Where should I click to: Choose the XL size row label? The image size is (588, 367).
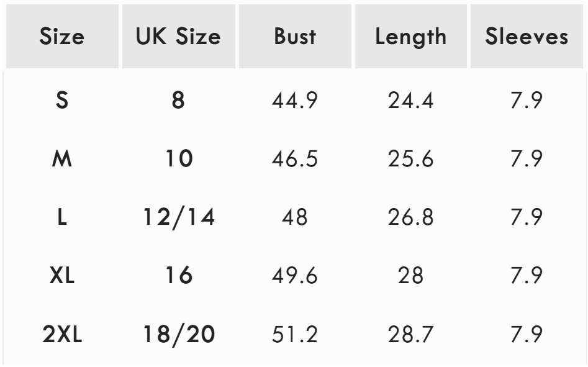(61, 276)
